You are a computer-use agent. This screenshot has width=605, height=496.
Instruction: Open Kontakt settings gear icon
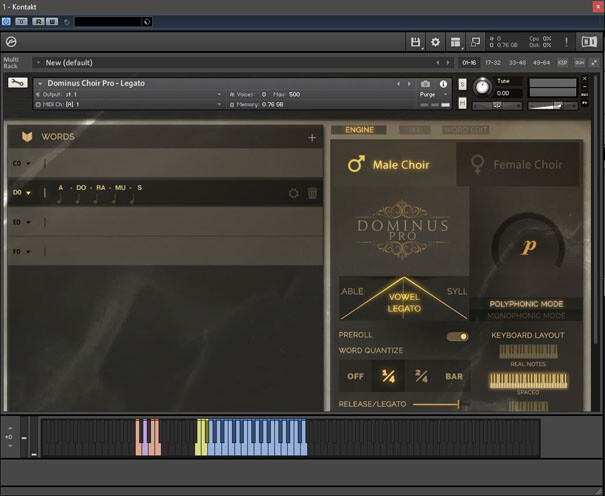pyautogui.click(x=435, y=42)
